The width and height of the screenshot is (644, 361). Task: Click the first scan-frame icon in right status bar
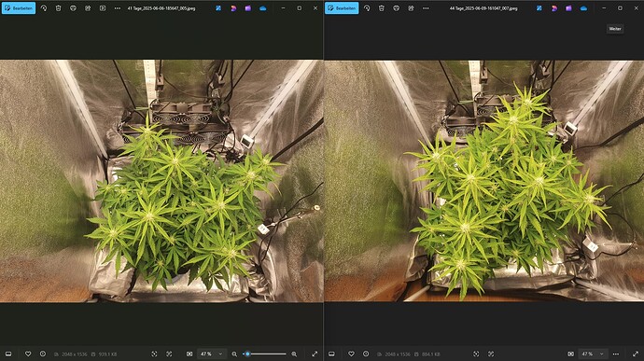tap(476, 354)
